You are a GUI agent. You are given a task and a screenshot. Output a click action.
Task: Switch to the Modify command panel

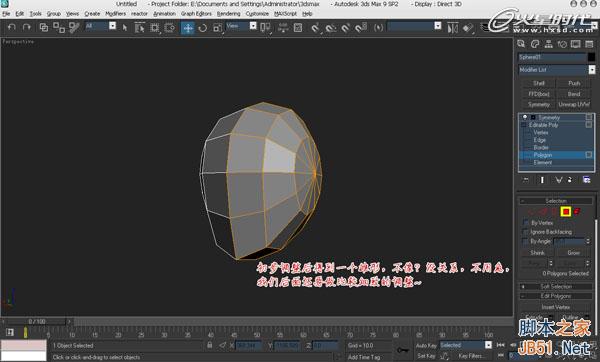(x=535, y=44)
